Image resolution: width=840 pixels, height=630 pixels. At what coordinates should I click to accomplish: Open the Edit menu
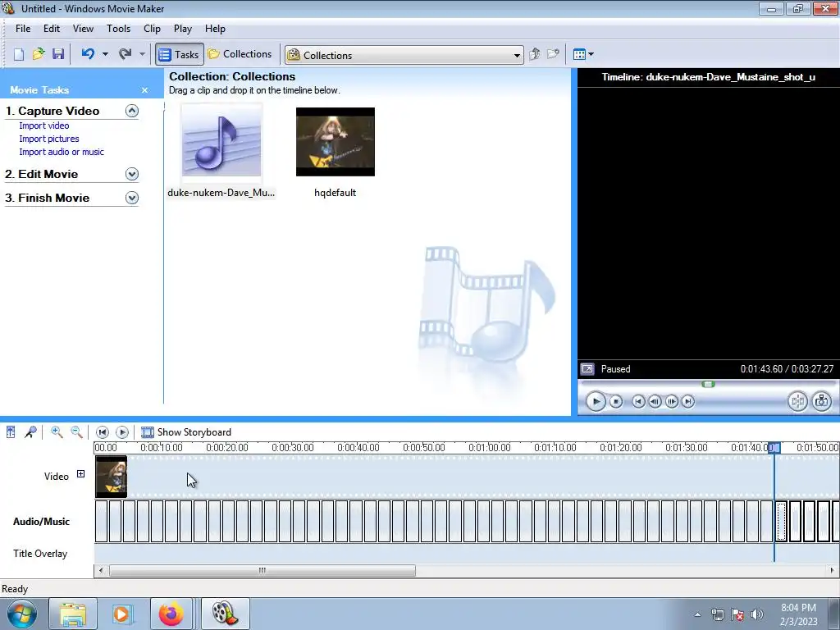click(x=52, y=29)
